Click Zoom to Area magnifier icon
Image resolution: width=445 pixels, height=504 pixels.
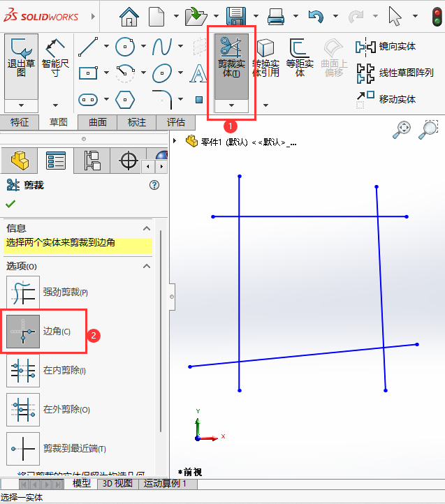coord(428,130)
